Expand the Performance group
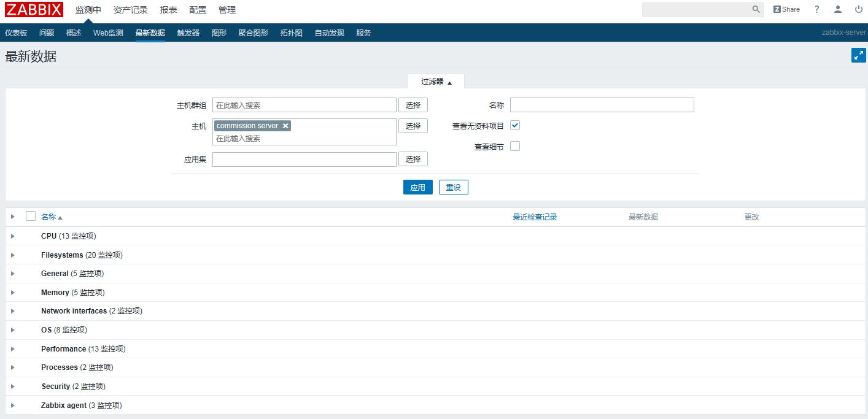The height and width of the screenshot is (419, 868). coord(12,349)
